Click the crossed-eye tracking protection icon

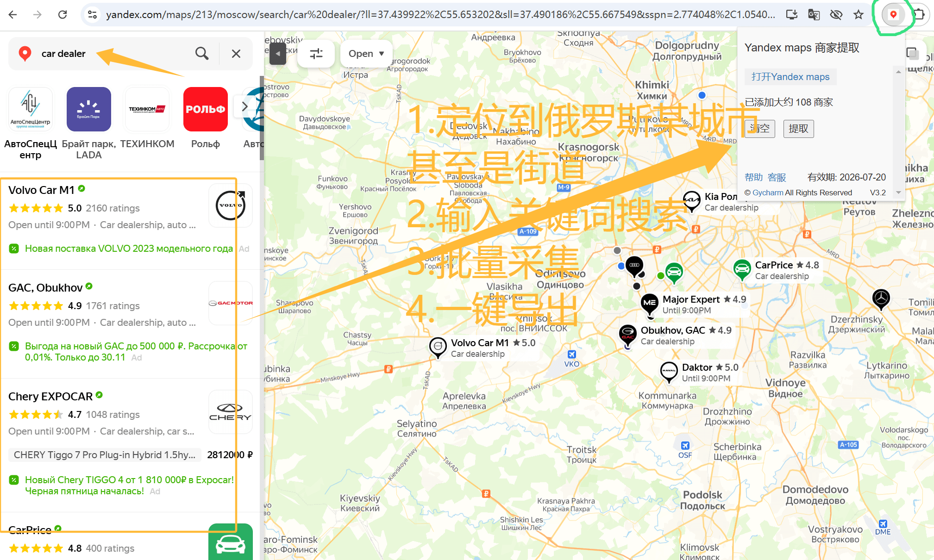click(x=836, y=14)
